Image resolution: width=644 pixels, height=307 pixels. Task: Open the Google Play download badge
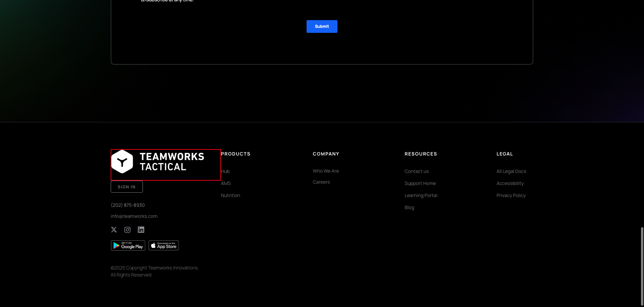coord(128,245)
